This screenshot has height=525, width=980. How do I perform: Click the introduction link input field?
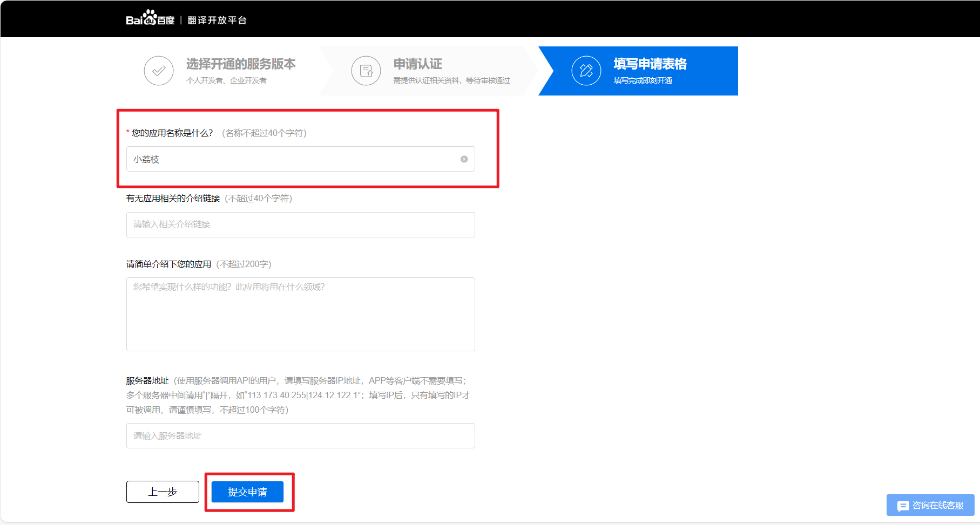point(300,224)
